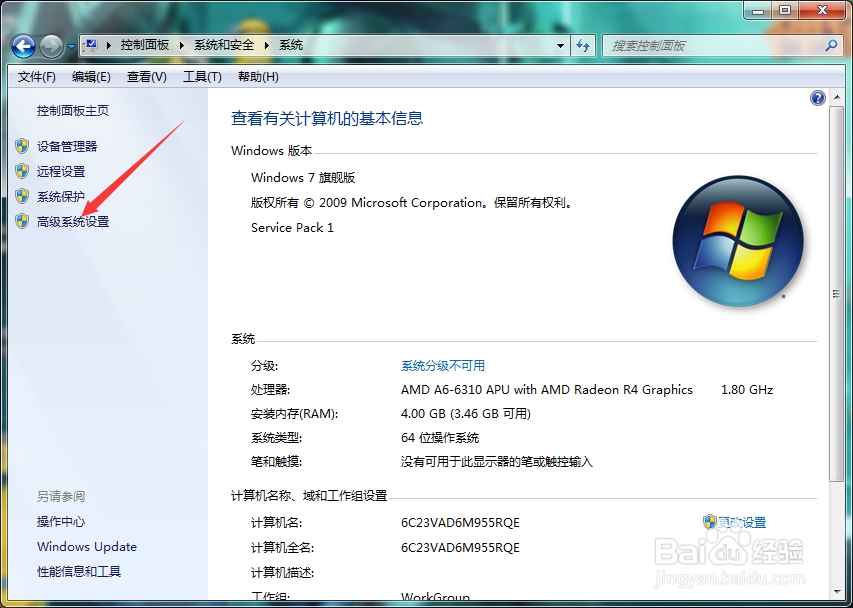The width and height of the screenshot is (853, 608).
Task: Click the blue help question mark icon
Action: [818, 98]
